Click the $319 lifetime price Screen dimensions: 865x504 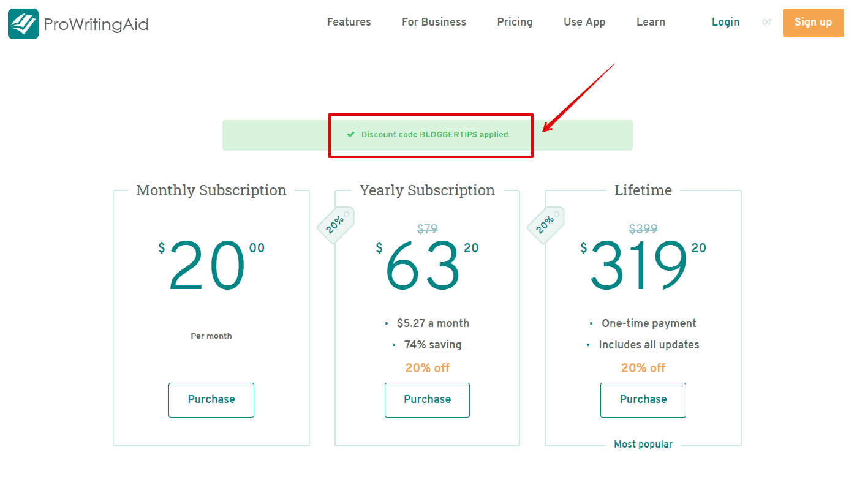643,266
